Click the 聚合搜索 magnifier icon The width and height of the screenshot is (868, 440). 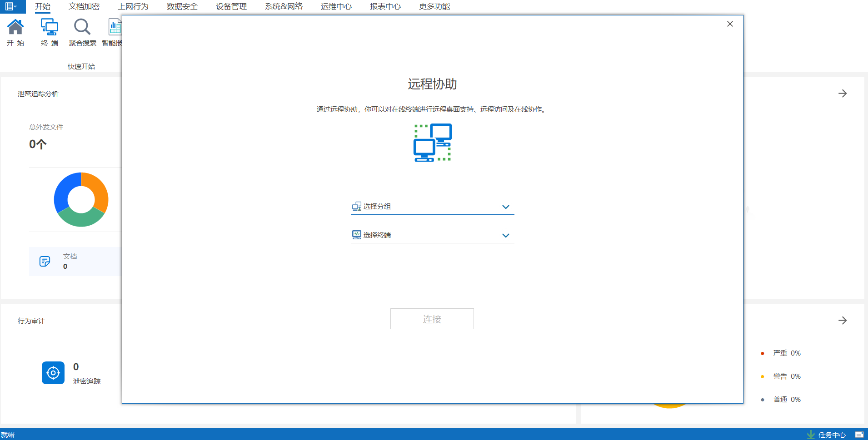pyautogui.click(x=82, y=27)
